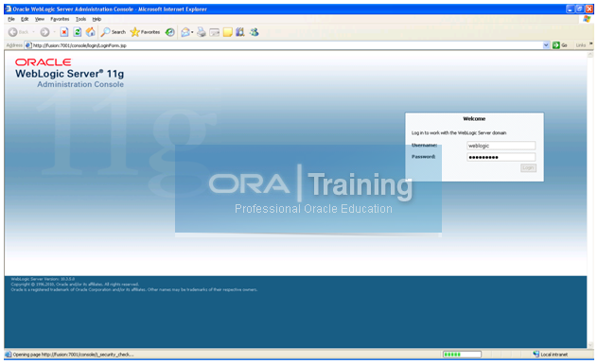Go to the Home page icon

tap(91, 32)
